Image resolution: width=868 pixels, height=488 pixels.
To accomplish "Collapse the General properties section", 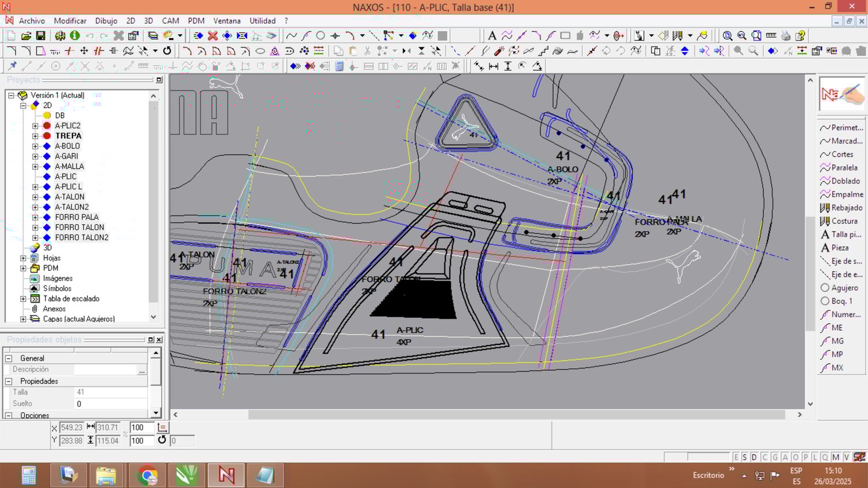I will pyautogui.click(x=9, y=358).
